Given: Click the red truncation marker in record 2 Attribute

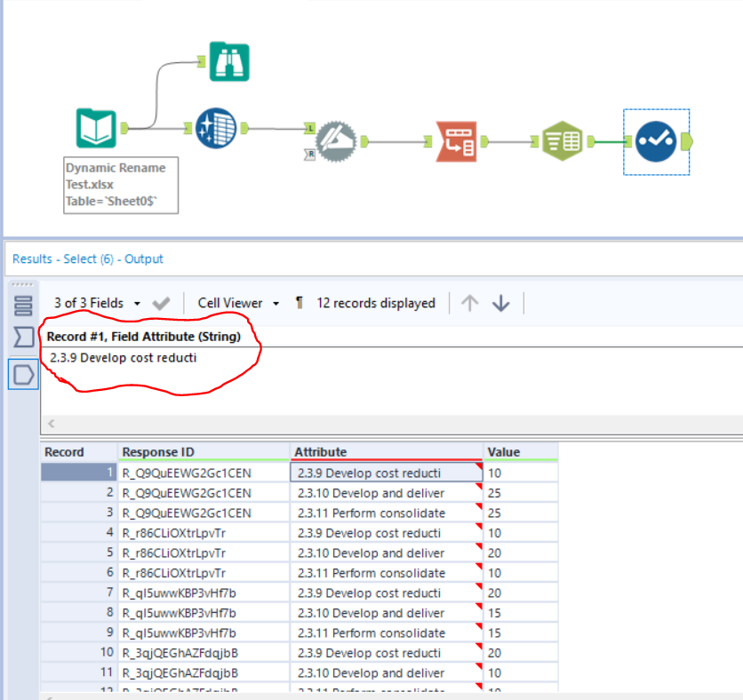Looking at the screenshot, I should [479, 487].
